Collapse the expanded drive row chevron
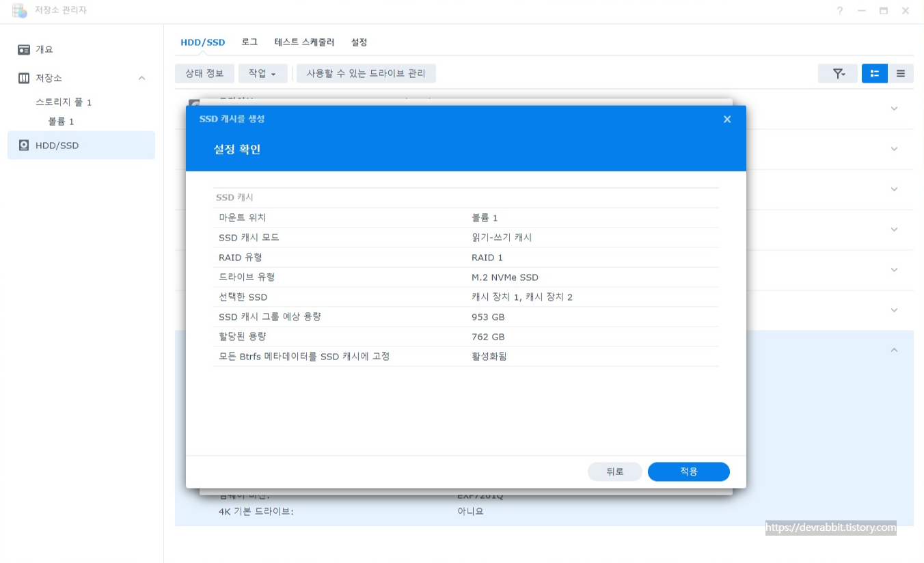Viewport: 924px width, 563px height. [x=894, y=350]
